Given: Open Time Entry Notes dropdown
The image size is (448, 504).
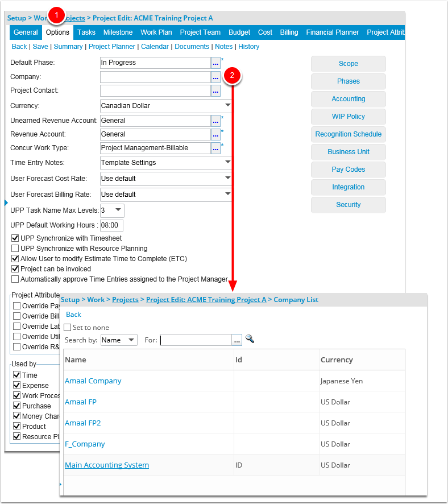Looking at the screenshot, I should 227,162.
